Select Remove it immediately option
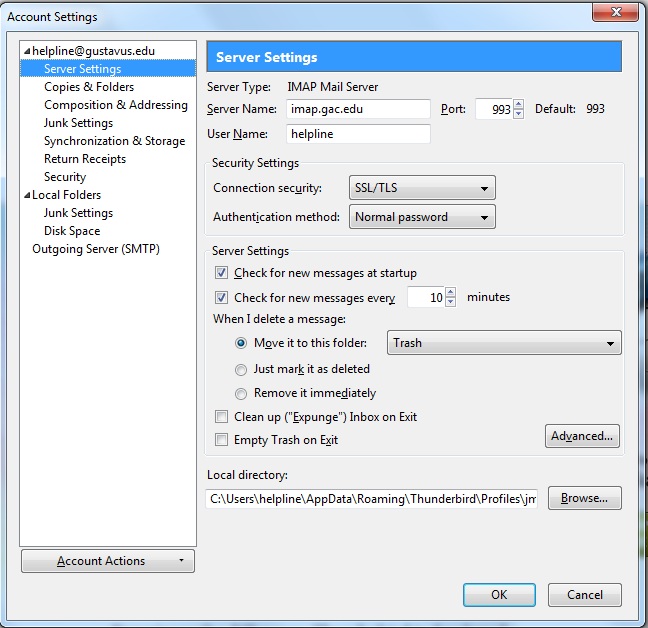648x628 pixels. (x=241, y=394)
